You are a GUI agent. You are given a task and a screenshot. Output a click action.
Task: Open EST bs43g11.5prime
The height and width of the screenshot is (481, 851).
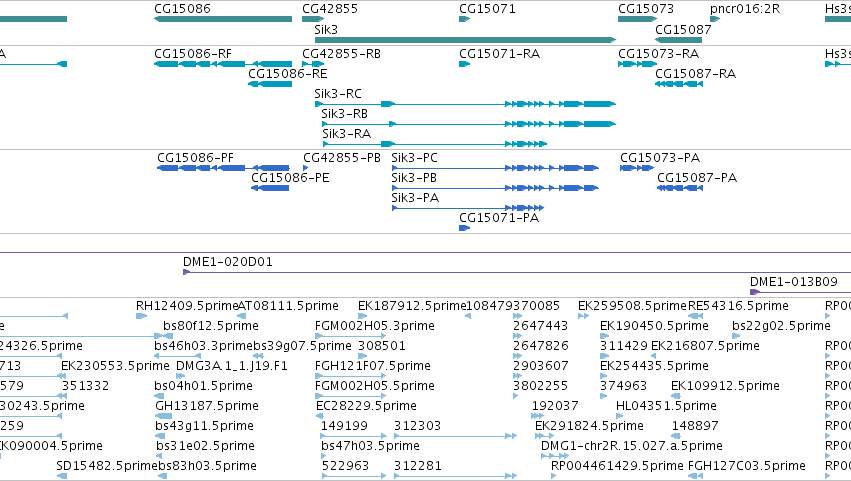(x=204, y=427)
